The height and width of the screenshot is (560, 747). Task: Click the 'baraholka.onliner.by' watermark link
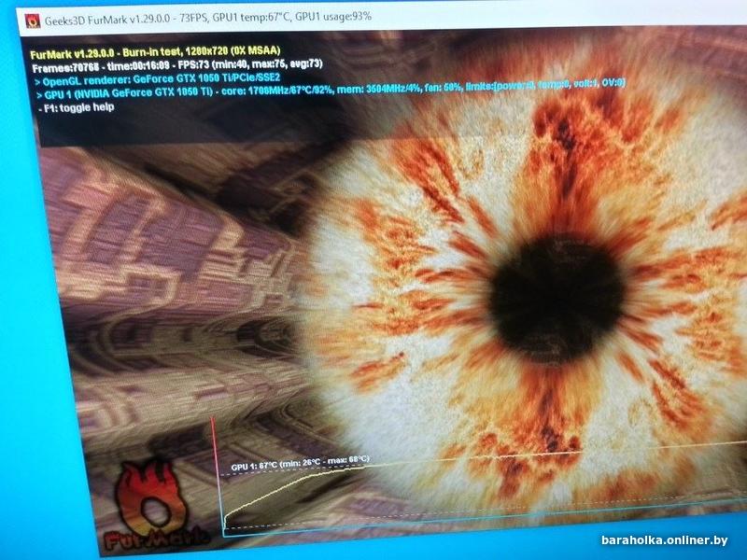(x=664, y=540)
